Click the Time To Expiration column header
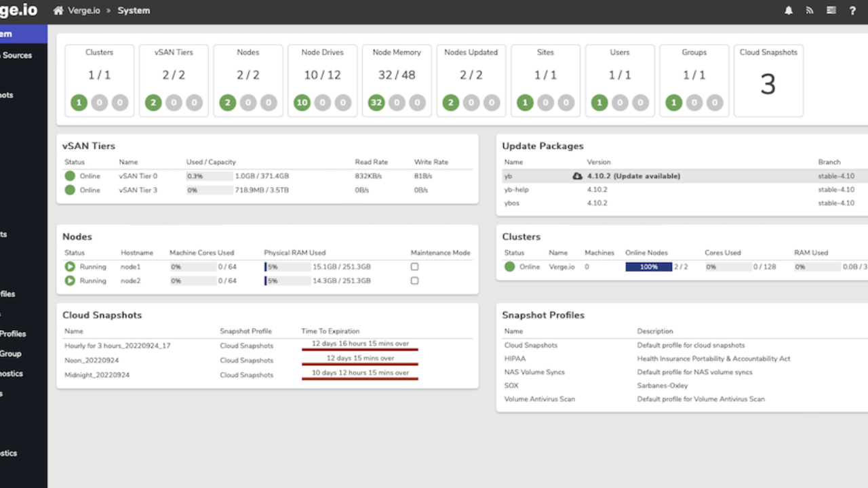This screenshot has width=868, height=488. pyautogui.click(x=330, y=331)
